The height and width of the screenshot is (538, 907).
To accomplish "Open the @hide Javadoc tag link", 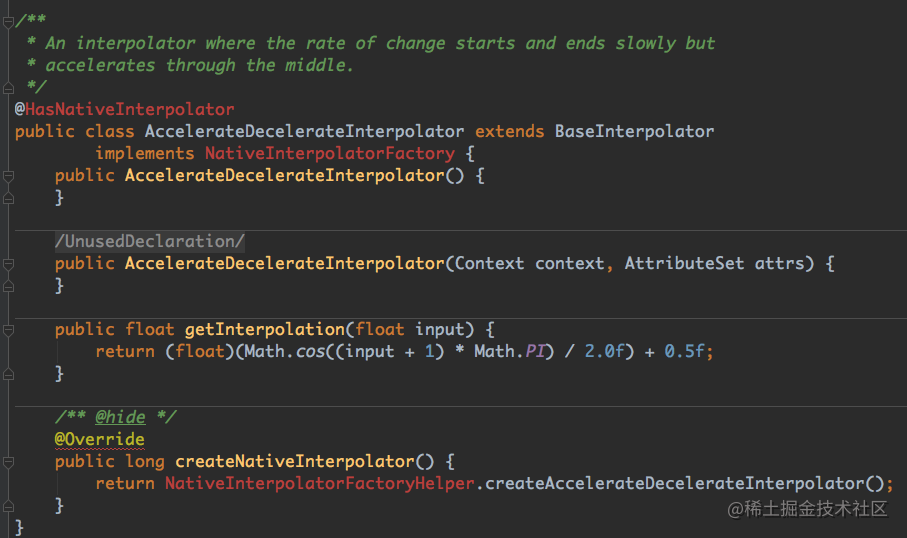I will [x=120, y=417].
